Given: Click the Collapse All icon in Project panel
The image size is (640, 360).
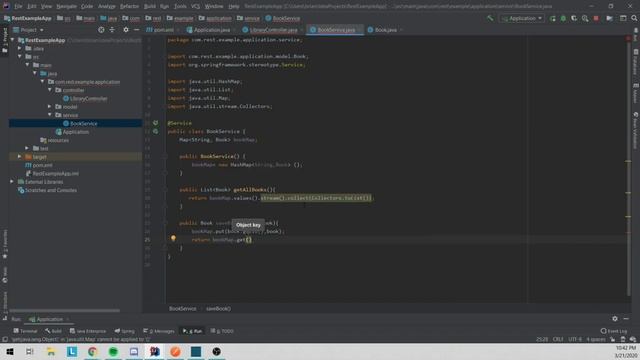Looking at the screenshot, I should point(112,30).
